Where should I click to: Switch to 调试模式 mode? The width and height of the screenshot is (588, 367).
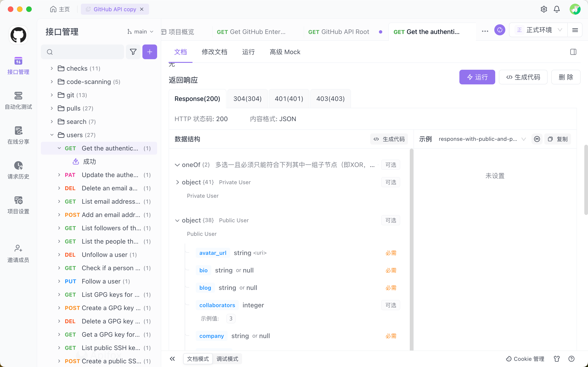(x=227, y=359)
